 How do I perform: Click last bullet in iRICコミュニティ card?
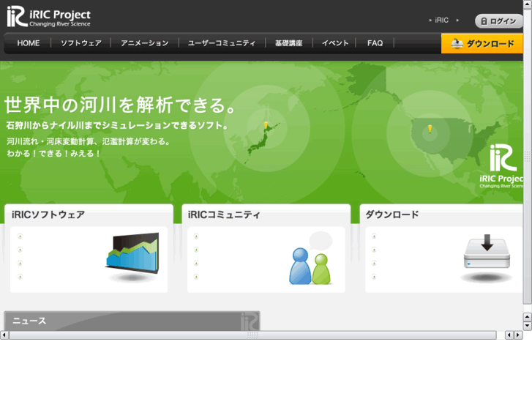click(196, 277)
